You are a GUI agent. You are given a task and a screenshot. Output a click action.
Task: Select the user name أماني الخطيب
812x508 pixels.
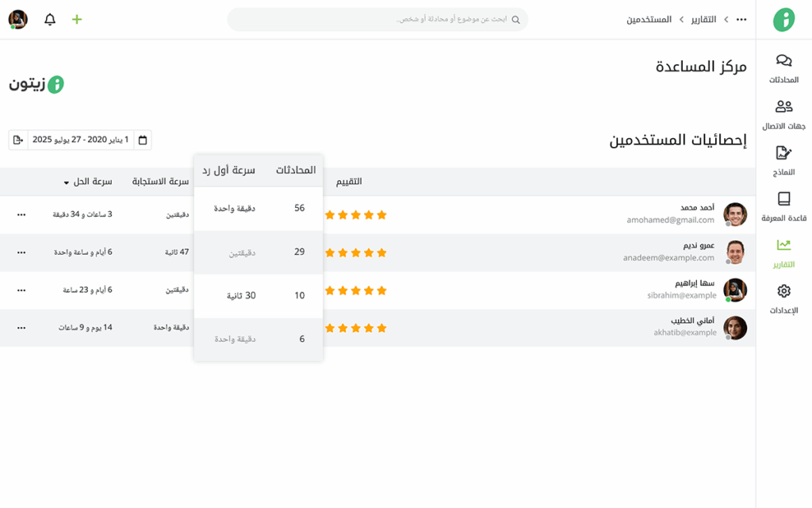click(x=692, y=321)
